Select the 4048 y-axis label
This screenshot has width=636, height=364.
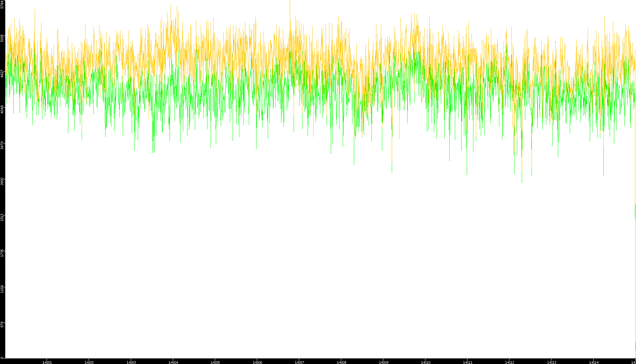click(x=2, y=109)
